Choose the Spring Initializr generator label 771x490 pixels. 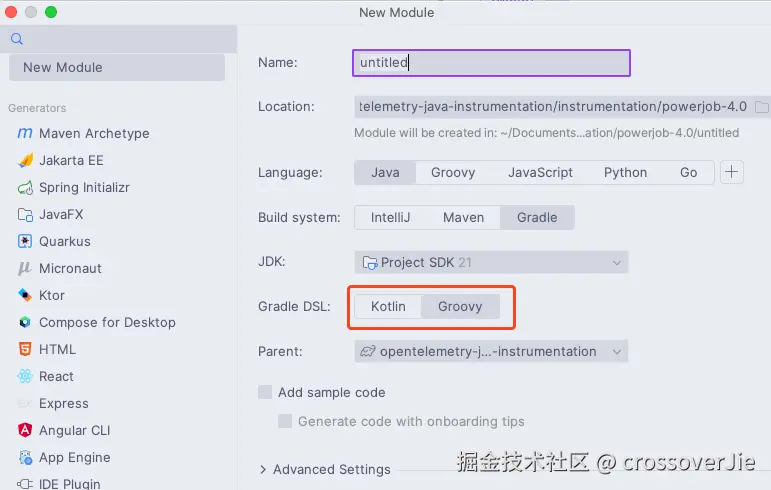(85, 187)
